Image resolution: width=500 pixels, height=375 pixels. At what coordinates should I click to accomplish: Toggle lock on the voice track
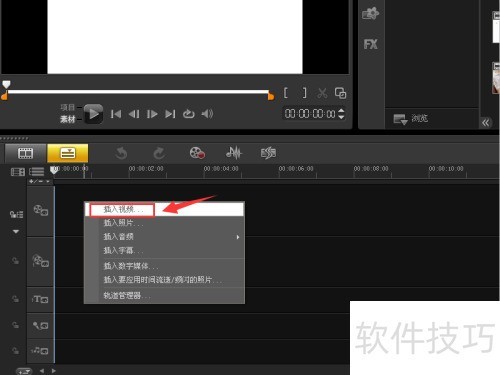(x=15, y=325)
